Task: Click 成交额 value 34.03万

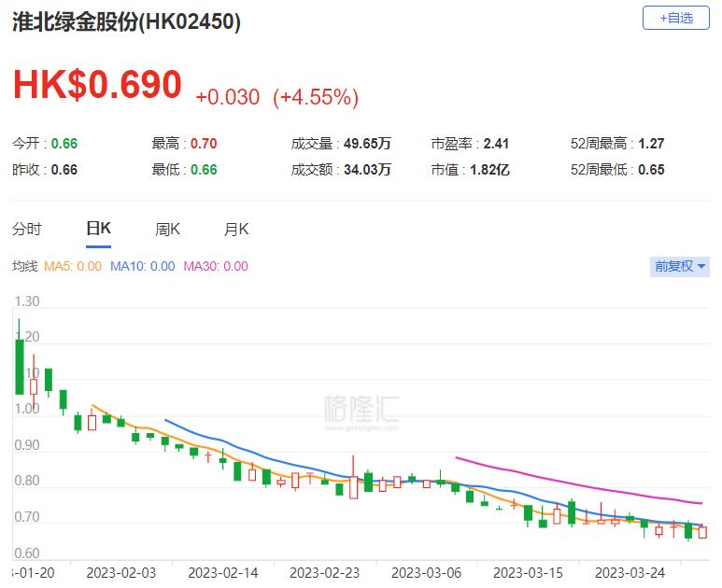Action: [x=367, y=170]
